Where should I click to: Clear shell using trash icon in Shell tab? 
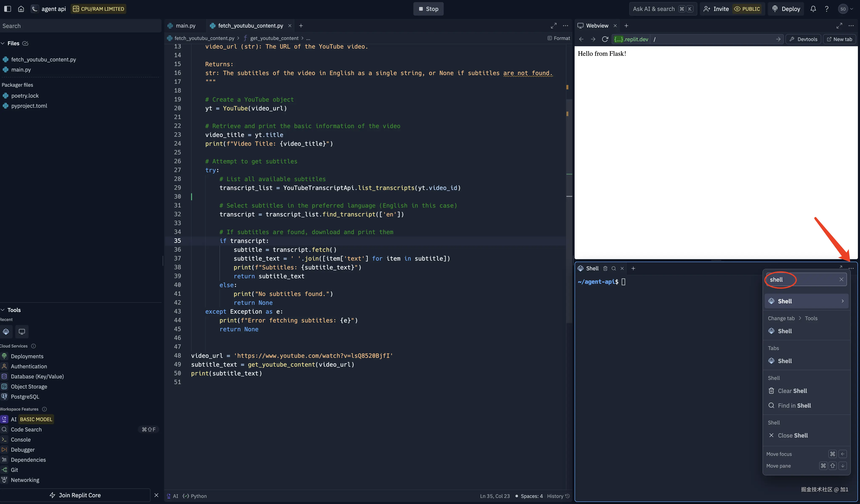605,268
